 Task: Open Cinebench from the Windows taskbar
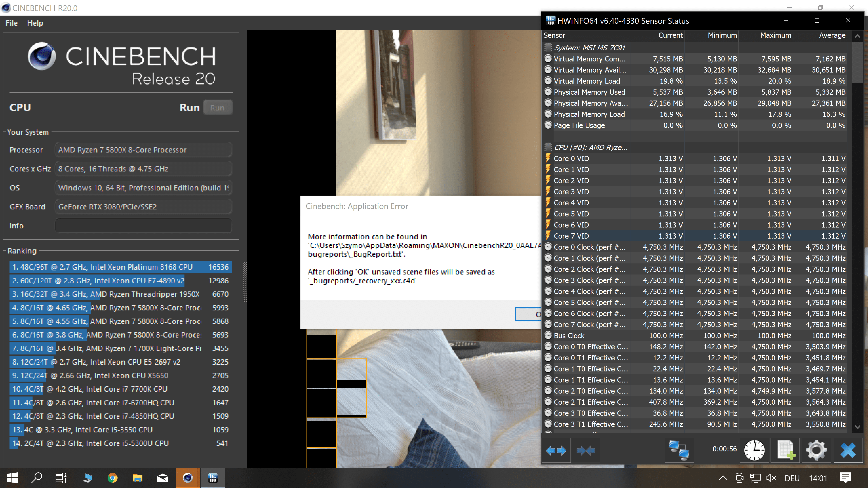pos(188,478)
